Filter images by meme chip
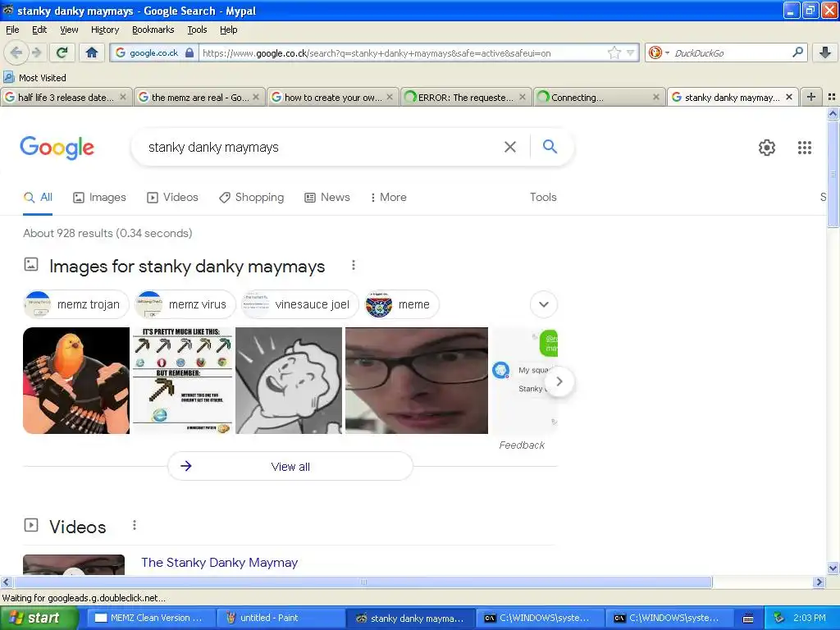The image size is (840, 630). [x=401, y=304]
